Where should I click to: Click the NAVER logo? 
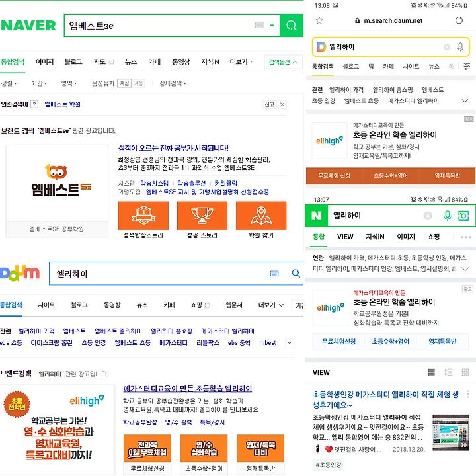(x=28, y=26)
